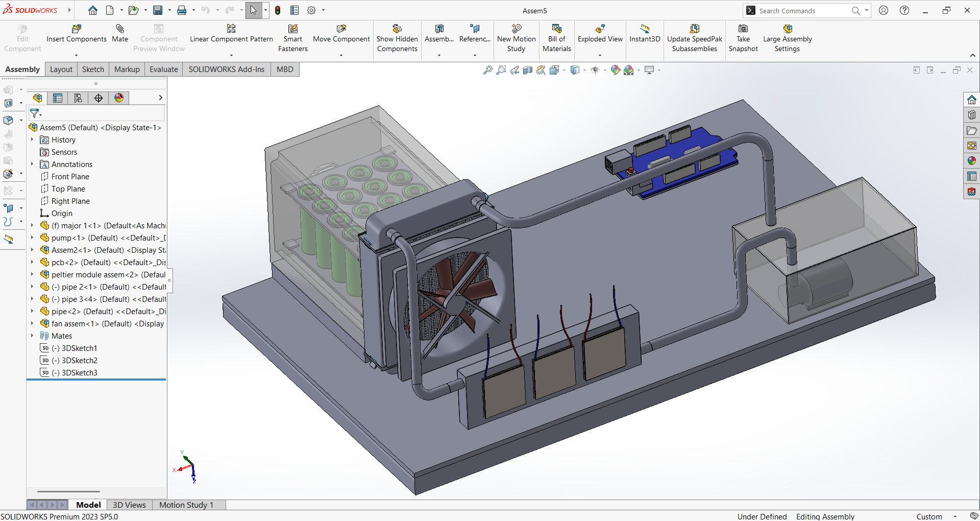980x521 pixels.
Task: Click Take Snapshot icon
Action: coord(743,29)
